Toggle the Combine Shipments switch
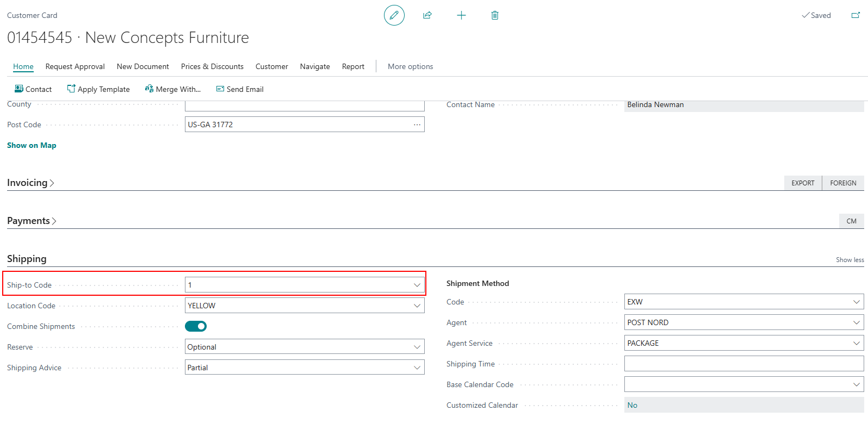This screenshot has height=423, width=868. pyautogui.click(x=196, y=326)
